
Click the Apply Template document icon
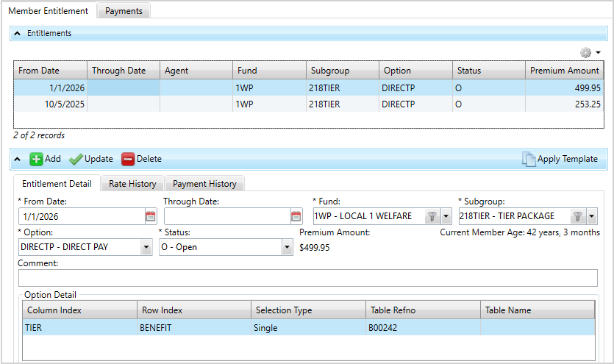coord(529,159)
